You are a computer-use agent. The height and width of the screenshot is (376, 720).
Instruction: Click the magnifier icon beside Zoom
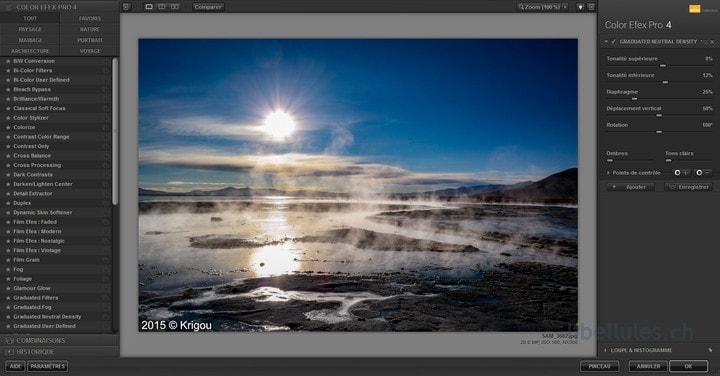(x=521, y=7)
